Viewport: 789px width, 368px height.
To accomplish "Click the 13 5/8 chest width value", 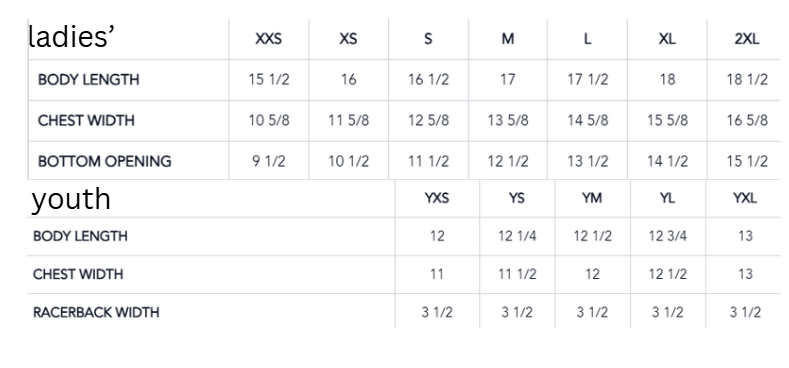I will tap(508, 121).
